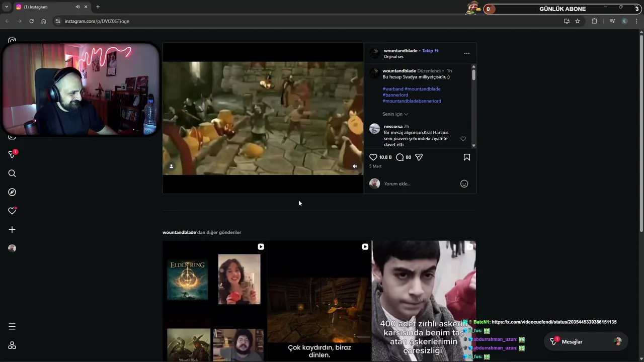Toggle video sound with speaker icon
Screen dimensions: 644x362
[x=355, y=166]
